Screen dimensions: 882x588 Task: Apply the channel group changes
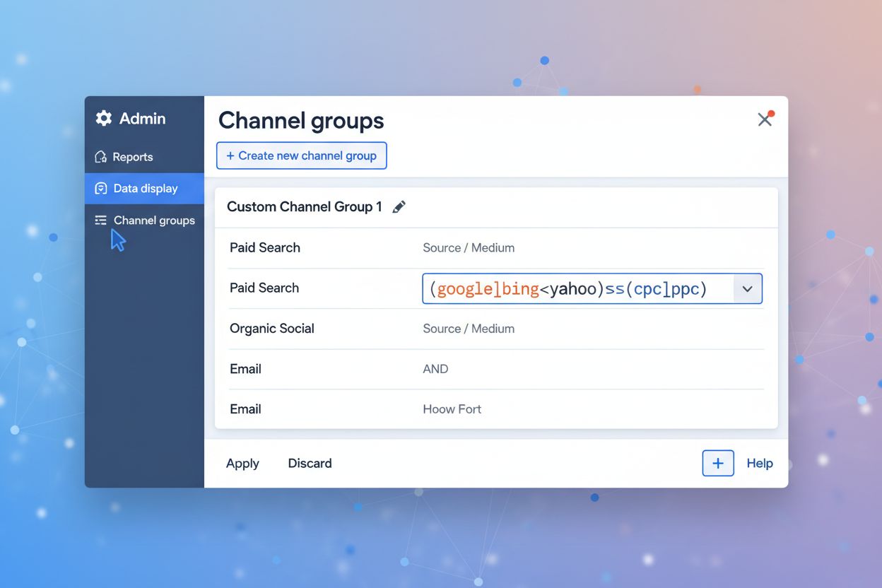coord(242,463)
